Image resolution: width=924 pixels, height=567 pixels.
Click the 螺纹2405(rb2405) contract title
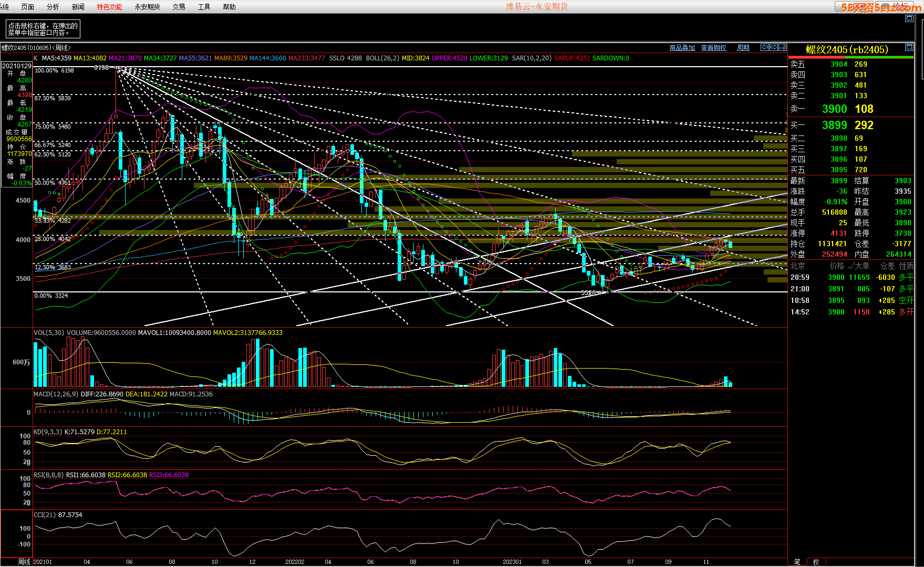pyautogui.click(x=847, y=49)
